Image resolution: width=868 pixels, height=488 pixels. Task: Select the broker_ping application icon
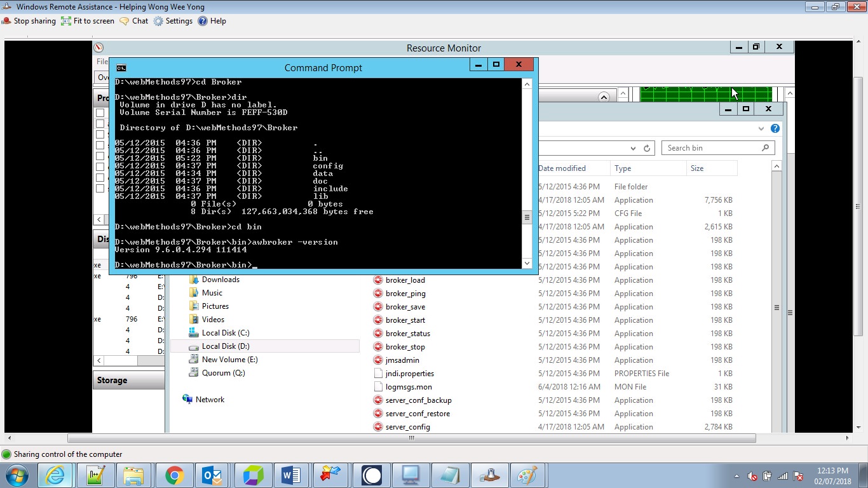click(x=377, y=294)
